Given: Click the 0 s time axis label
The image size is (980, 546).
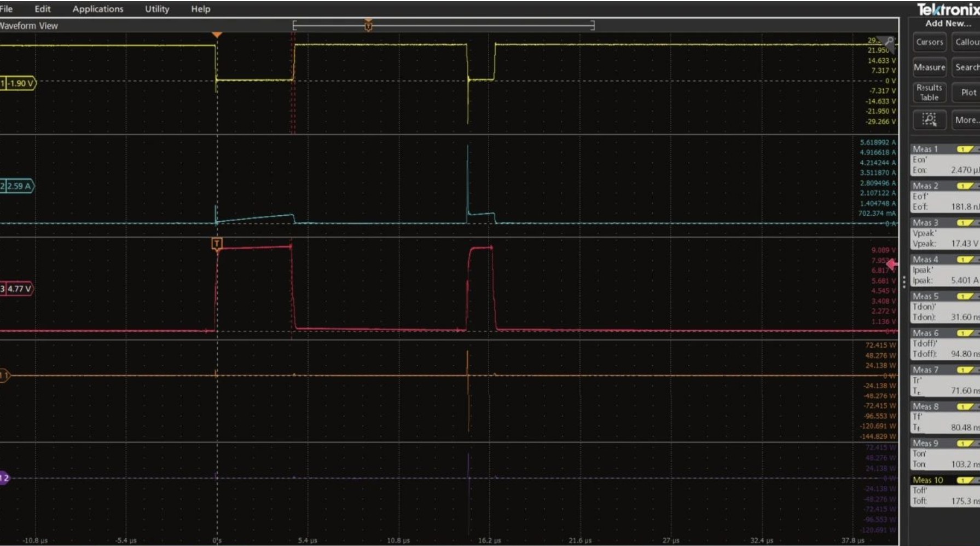Looking at the screenshot, I should 217,540.
